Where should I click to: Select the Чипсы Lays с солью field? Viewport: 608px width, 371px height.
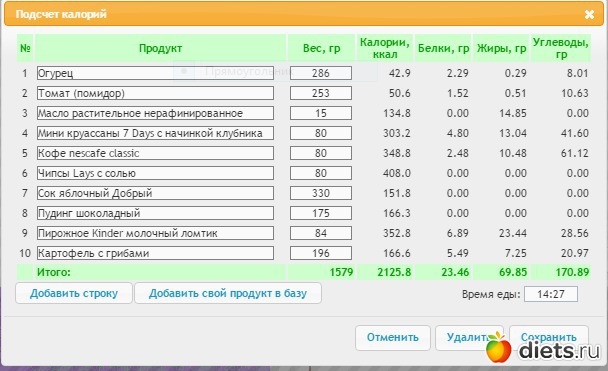click(155, 173)
